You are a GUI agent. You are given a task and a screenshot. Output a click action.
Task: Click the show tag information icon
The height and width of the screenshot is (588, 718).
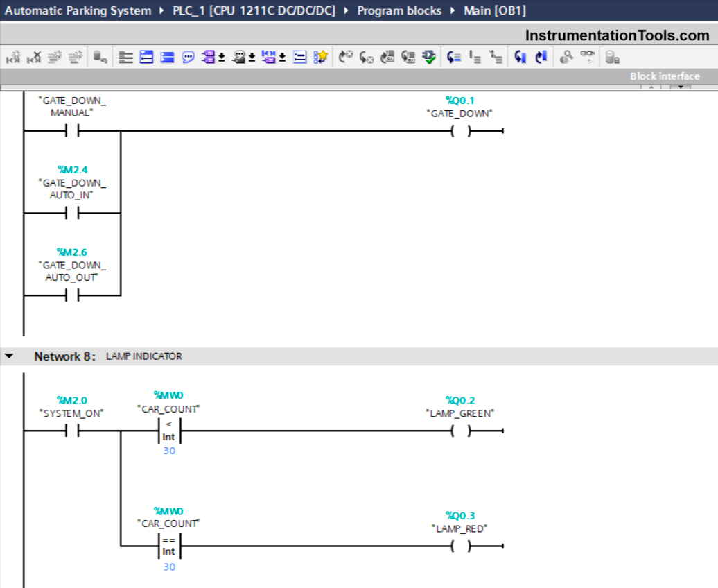(238, 58)
